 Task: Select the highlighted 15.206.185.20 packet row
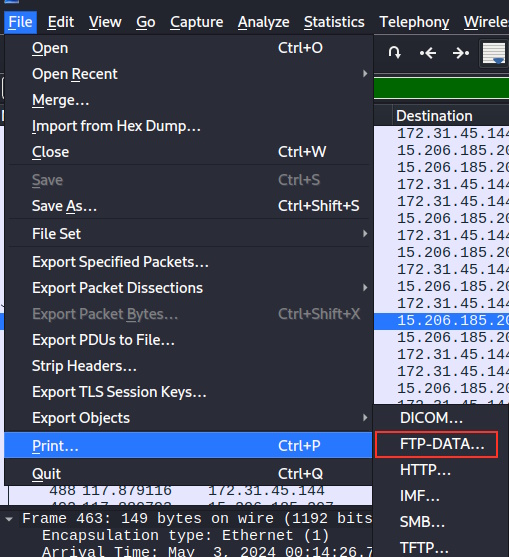pyautogui.click(x=441, y=320)
